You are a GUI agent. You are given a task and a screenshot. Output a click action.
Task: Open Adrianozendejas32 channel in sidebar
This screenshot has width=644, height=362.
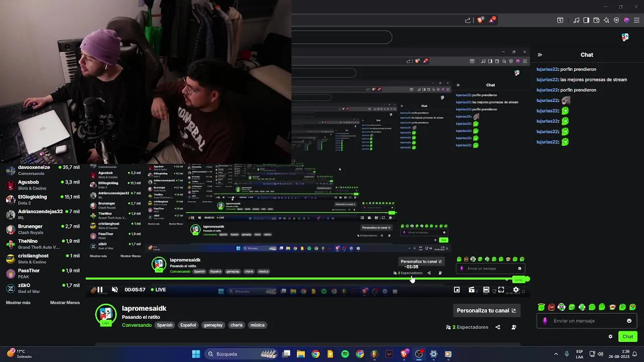[43, 214]
